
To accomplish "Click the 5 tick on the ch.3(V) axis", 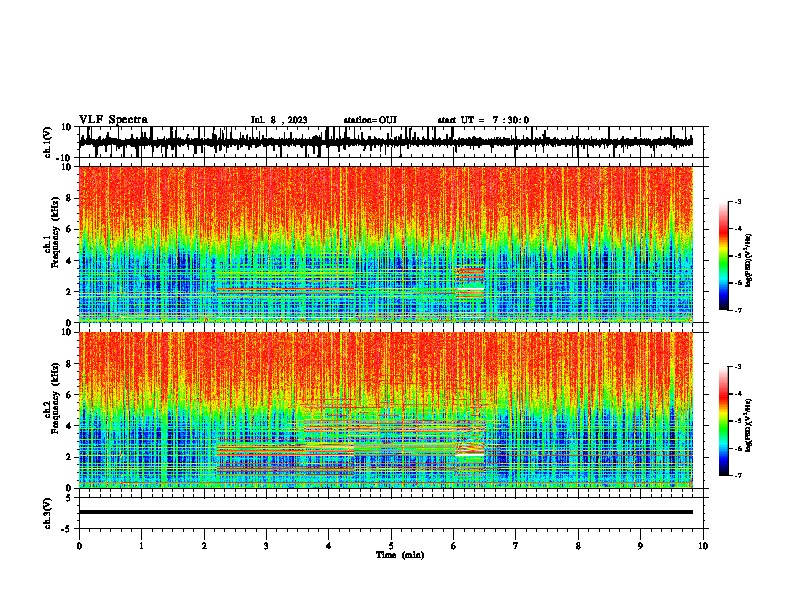I will (x=69, y=498).
